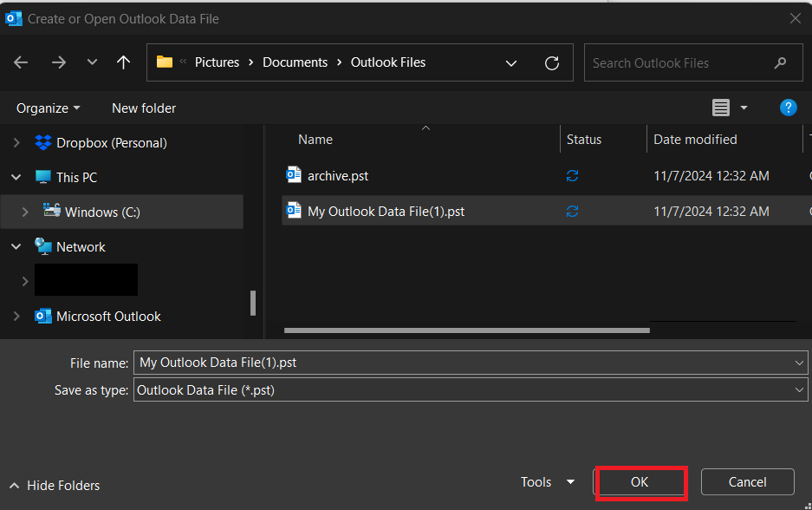Open the File name dropdown arrow
Screen dimensions: 812x510
click(799, 363)
